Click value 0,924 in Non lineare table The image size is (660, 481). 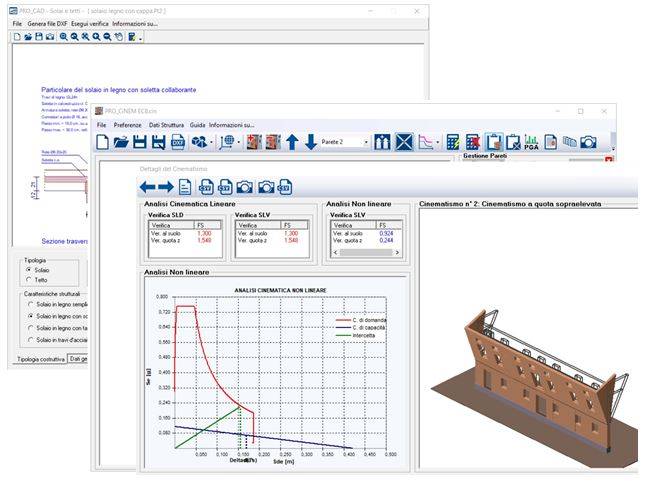click(386, 233)
